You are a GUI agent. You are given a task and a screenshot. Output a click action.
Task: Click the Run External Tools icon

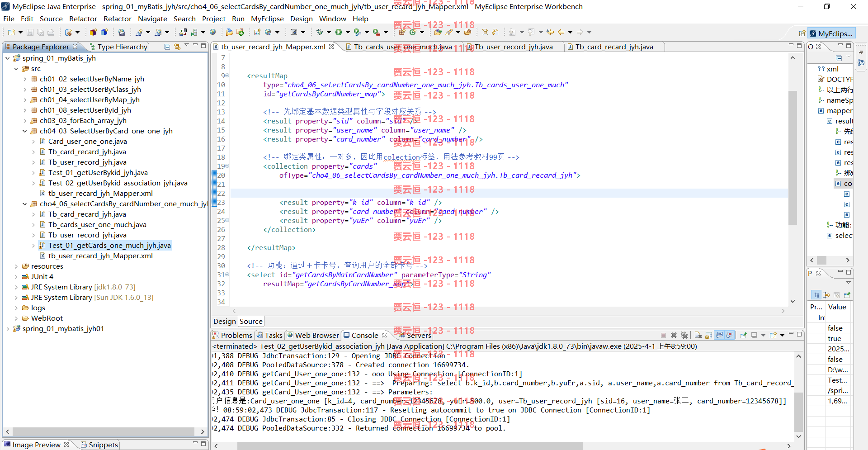[x=376, y=32]
